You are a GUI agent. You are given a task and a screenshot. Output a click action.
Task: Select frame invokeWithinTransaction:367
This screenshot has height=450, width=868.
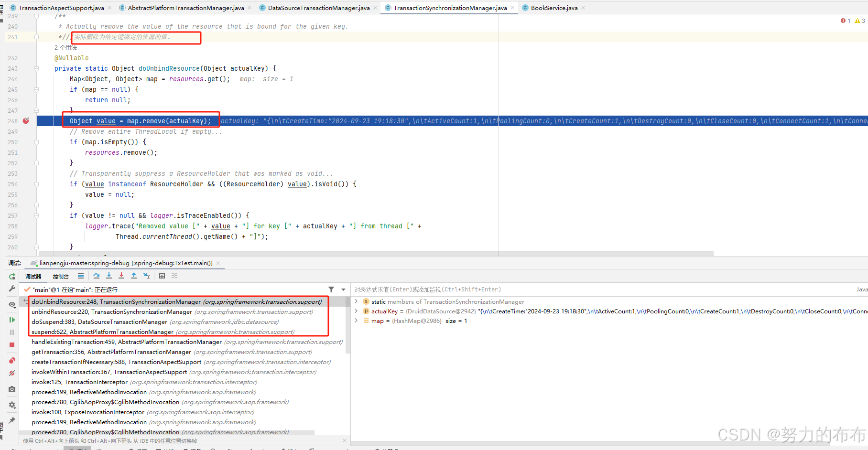tap(174, 372)
